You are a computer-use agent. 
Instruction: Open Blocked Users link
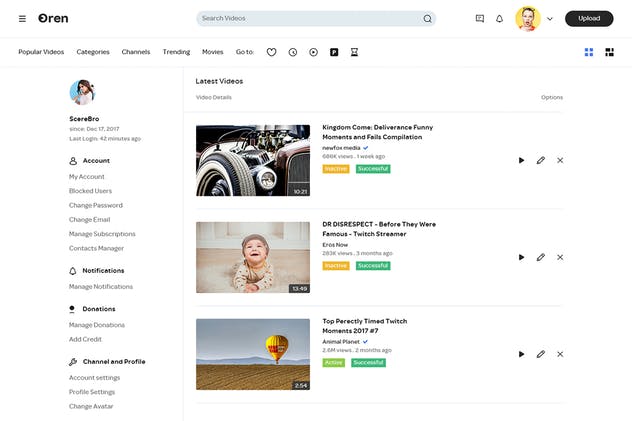pyautogui.click(x=90, y=191)
